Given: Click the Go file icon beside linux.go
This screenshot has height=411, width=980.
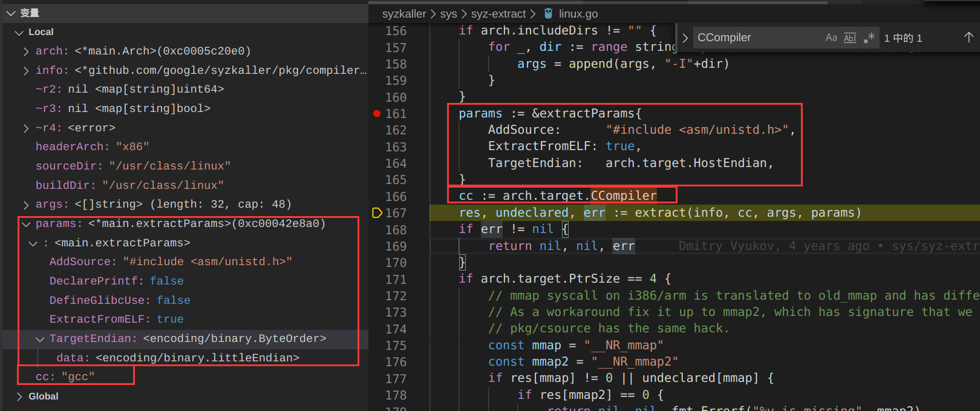Looking at the screenshot, I should pos(548,13).
